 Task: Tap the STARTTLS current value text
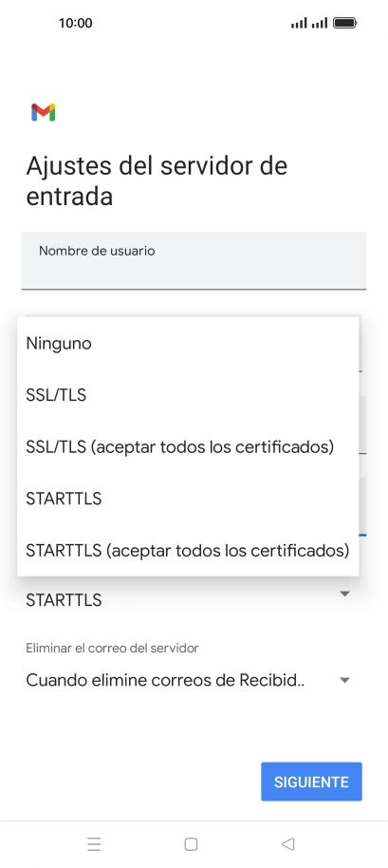tap(64, 600)
